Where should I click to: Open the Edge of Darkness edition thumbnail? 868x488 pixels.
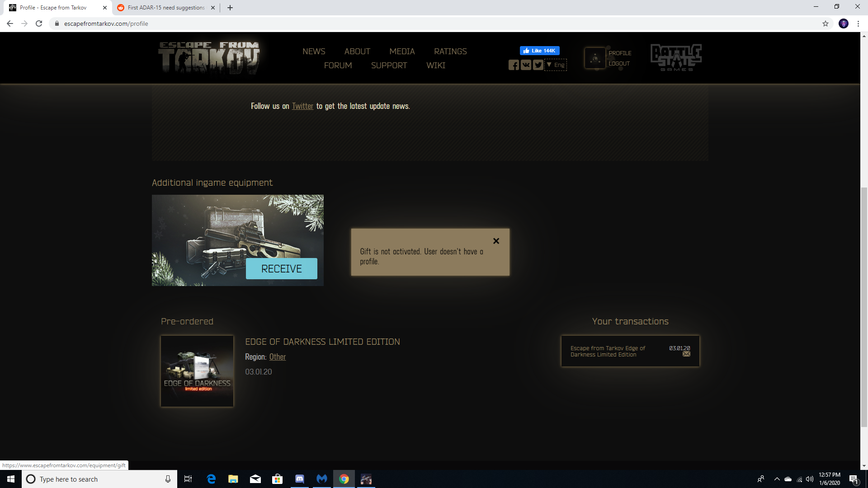pyautogui.click(x=197, y=371)
